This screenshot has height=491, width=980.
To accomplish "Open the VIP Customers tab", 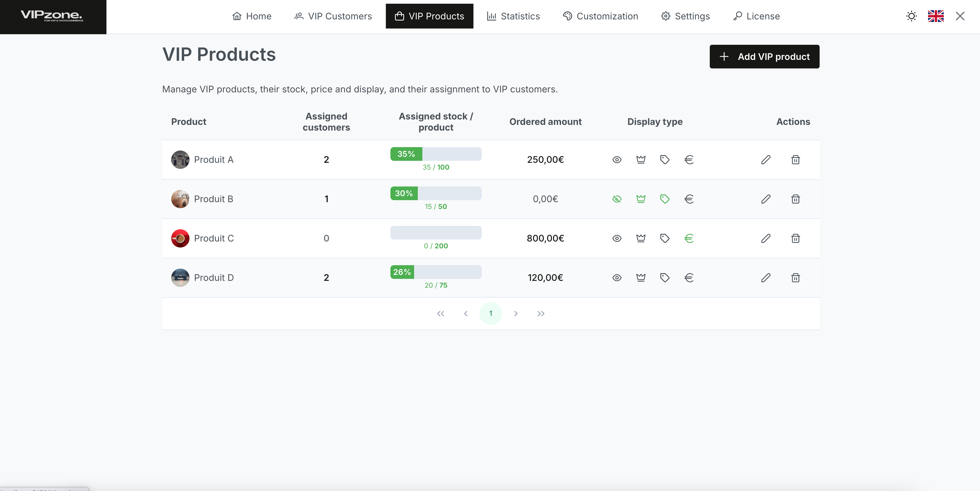I will 333,16.
